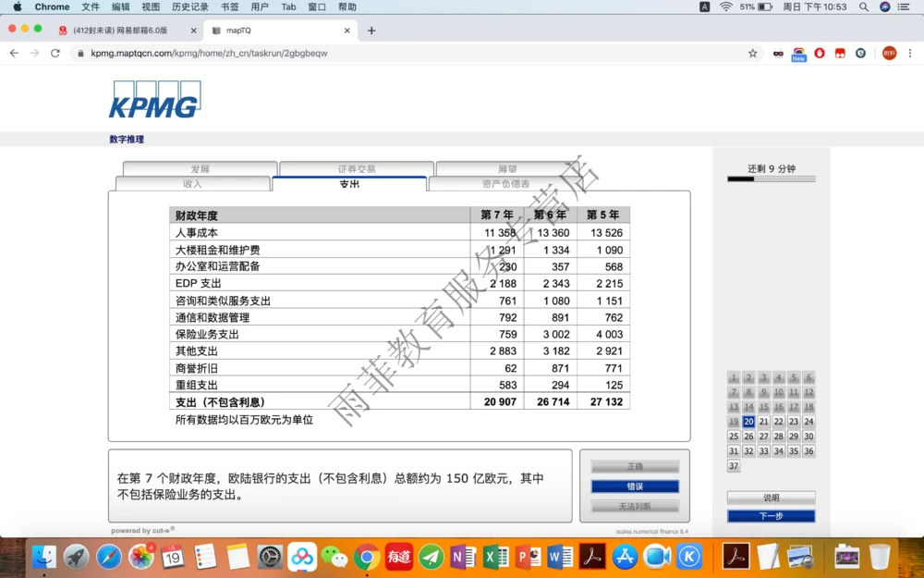
Task: Select the 无法判断 answer option
Action: [634, 505]
